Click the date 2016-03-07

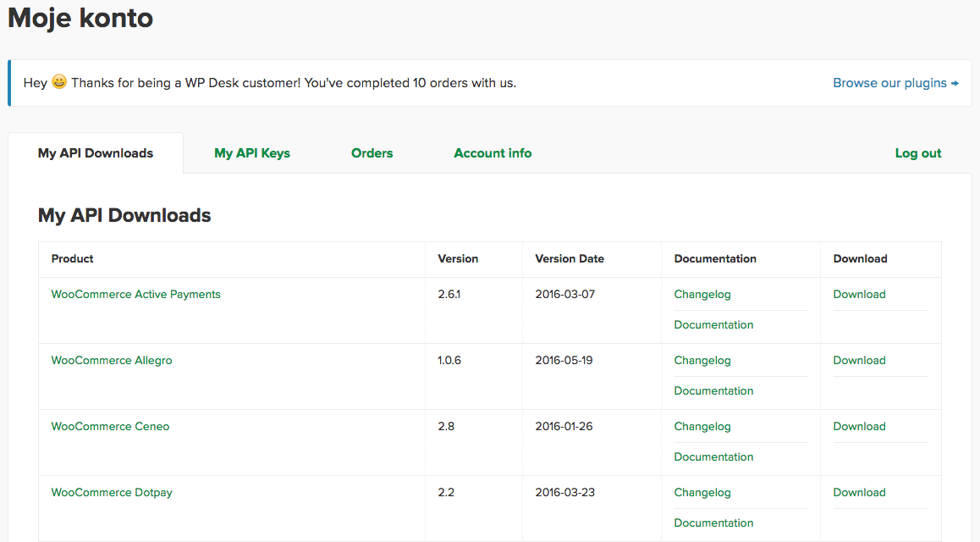pyautogui.click(x=564, y=295)
